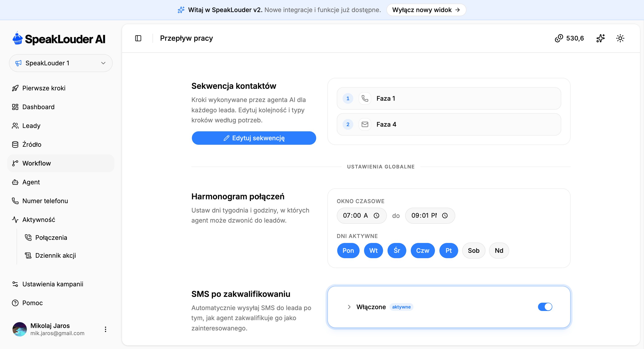Enable Sob as active day
Viewport: 644px width, 349px height.
point(474,251)
